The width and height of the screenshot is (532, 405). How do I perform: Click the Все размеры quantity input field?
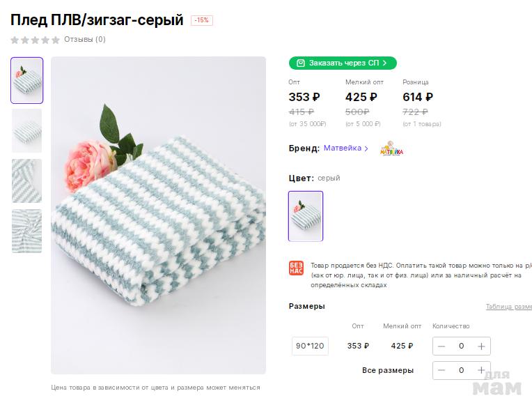click(x=461, y=370)
